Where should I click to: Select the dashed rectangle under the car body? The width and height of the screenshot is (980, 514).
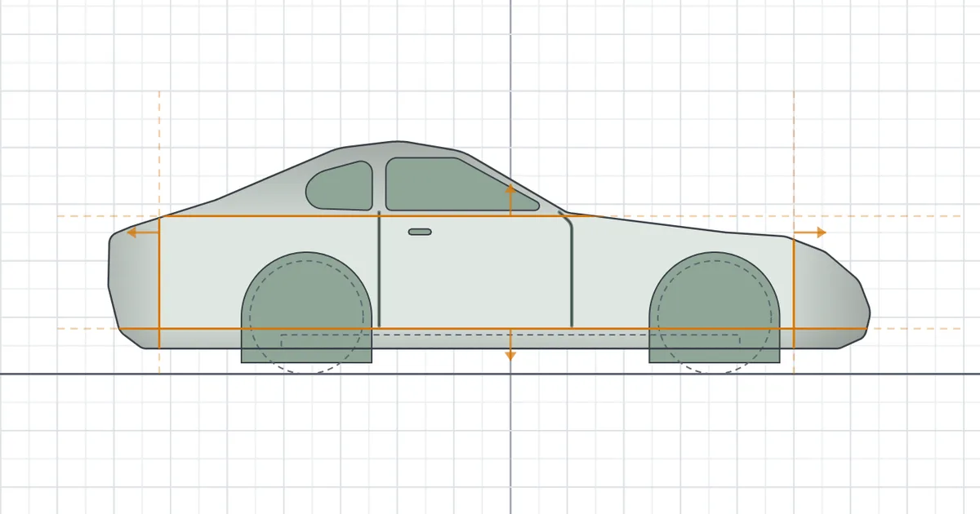[x=510, y=342]
